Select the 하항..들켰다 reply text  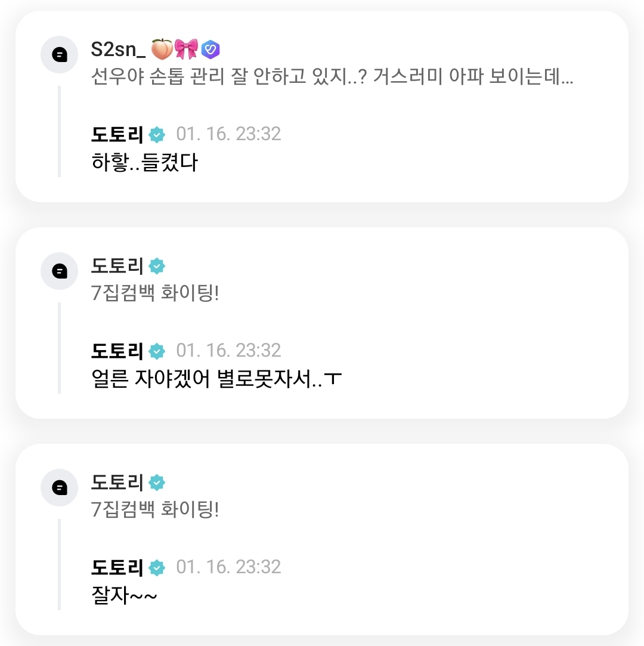click(144, 162)
